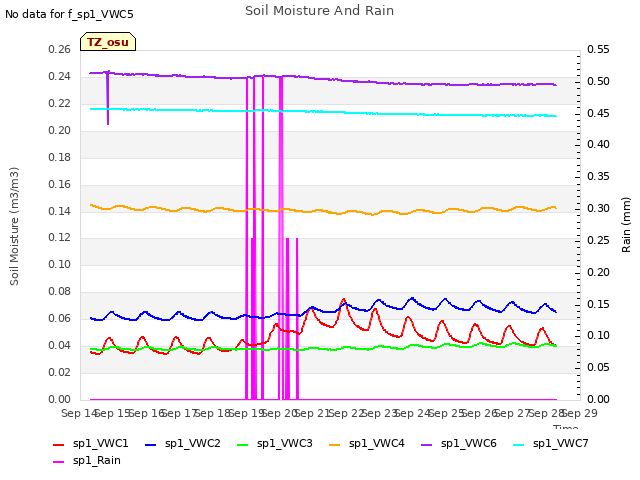
Task: Click the blue sp1_VWC2 legend swatch
Action: coord(151,444)
